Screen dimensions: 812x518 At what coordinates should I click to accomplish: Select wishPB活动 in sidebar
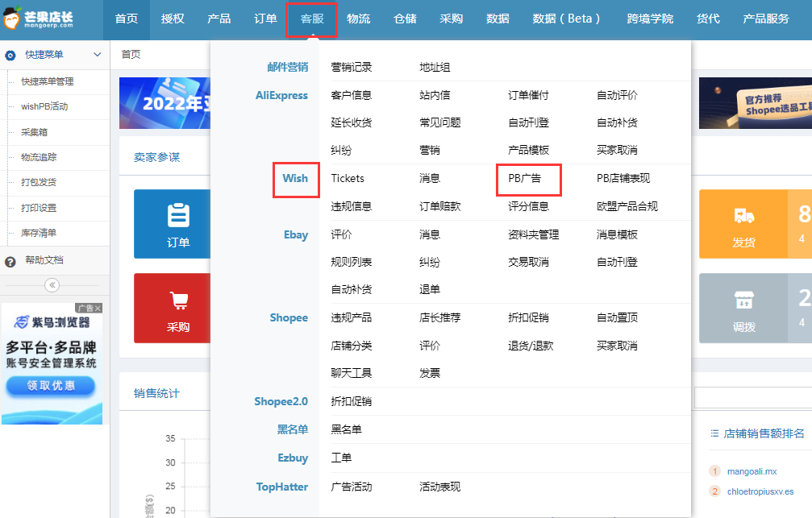point(44,106)
